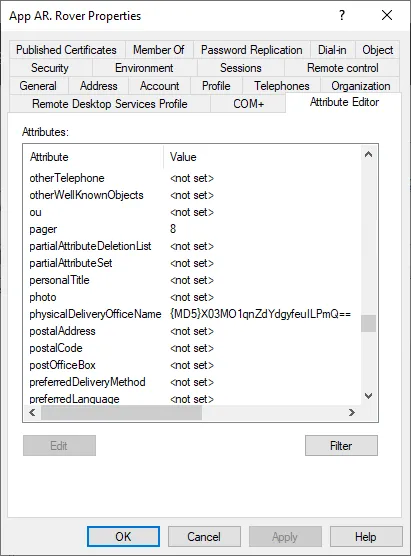Viewport: 411px width, 556px height.
Task: Select the partialAttributeDeletionList row
Action: (192, 246)
